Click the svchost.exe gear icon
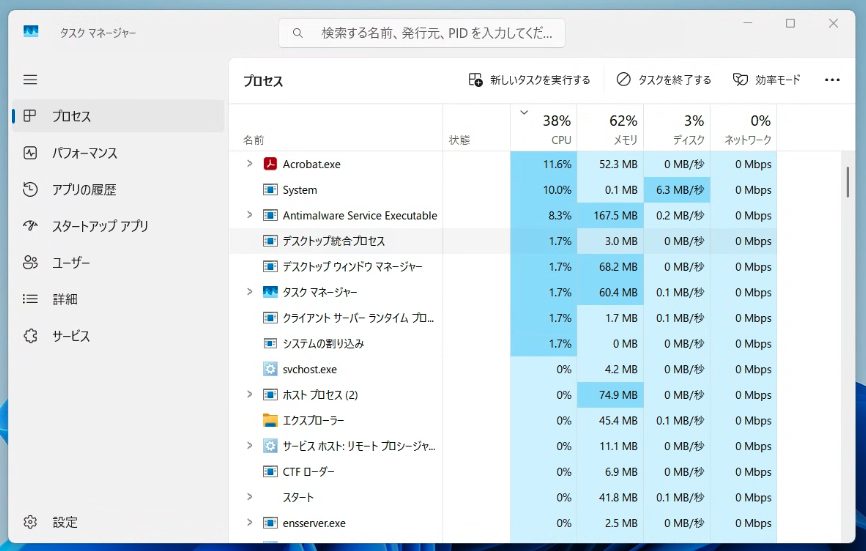The image size is (866, 551). click(x=270, y=369)
